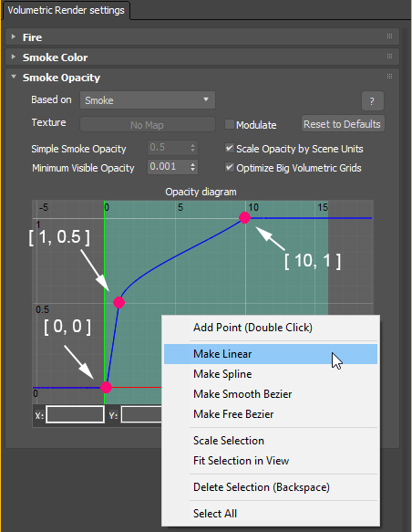412x532 pixels.
Task: Open the Based on Smoke dropdown
Action: [148, 100]
